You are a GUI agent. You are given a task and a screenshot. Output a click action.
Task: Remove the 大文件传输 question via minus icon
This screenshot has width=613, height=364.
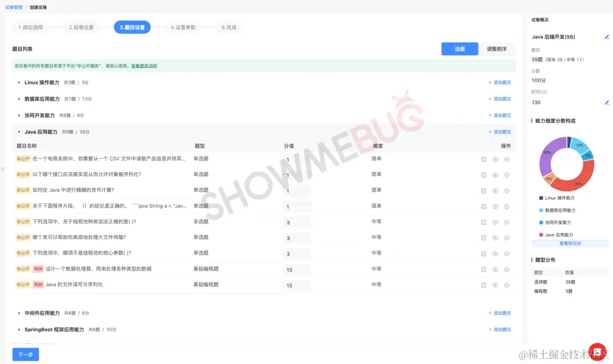tap(507, 238)
